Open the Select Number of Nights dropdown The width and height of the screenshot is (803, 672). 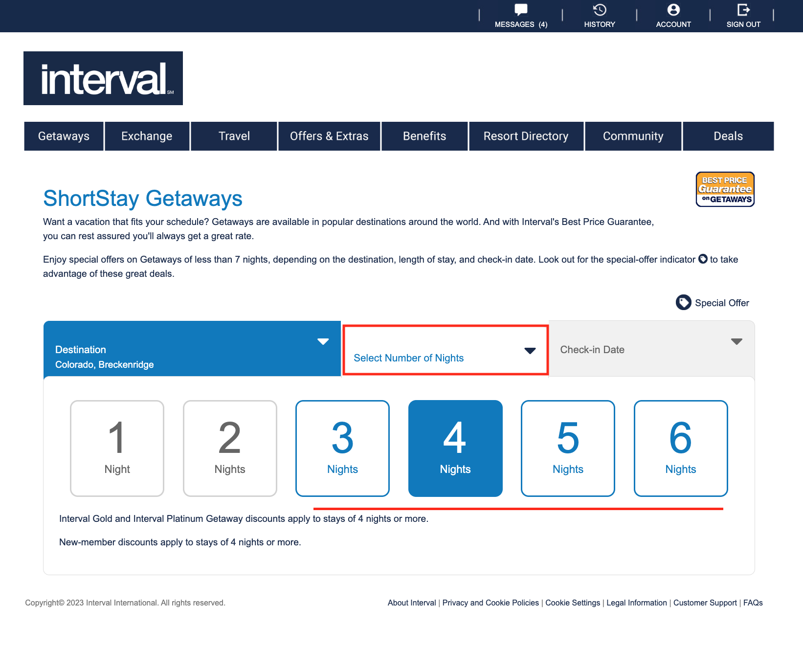[x=445, y=350]
